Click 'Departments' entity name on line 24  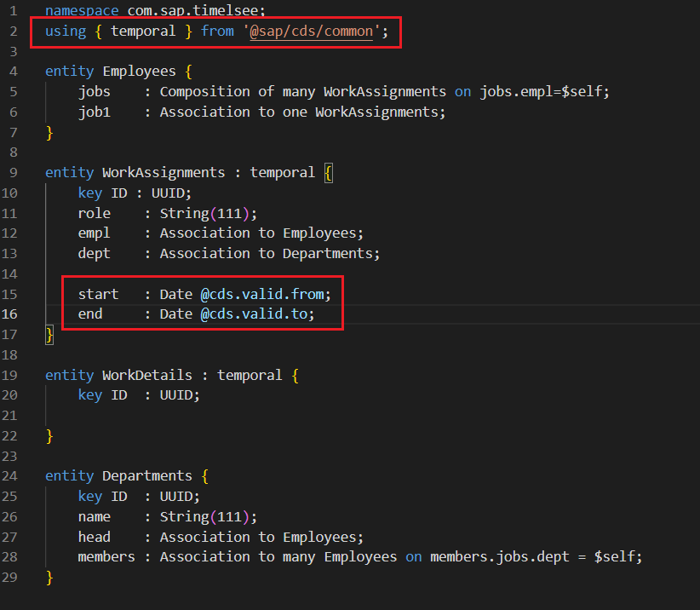click(146, 476)
